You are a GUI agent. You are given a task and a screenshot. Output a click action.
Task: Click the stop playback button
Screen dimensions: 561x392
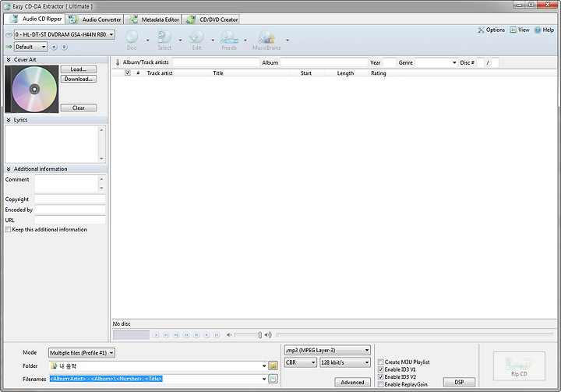tap(206, 335)
